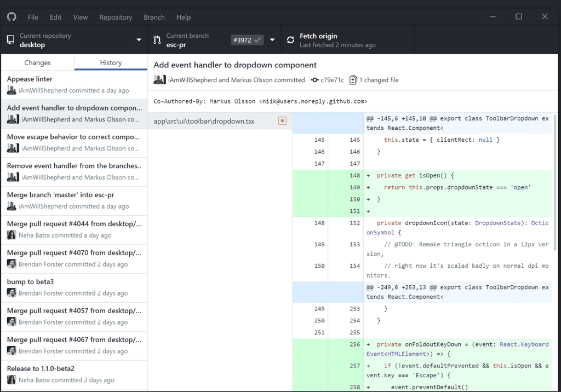This screenshot has width=561, height=392.
Task: Switch to the Changes tab
Action: (x=37, y=63)
